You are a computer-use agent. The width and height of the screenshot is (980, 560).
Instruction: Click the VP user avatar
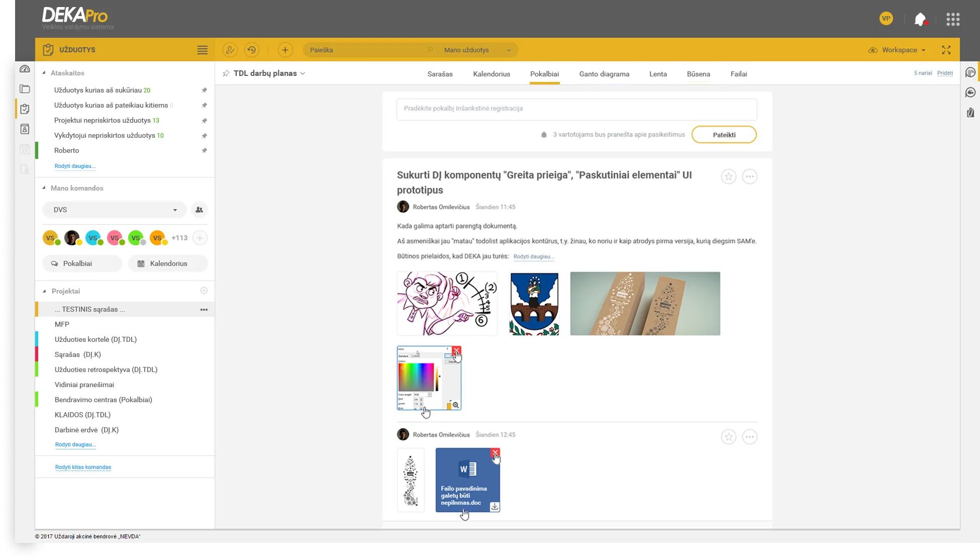click(x=886, y=19)
